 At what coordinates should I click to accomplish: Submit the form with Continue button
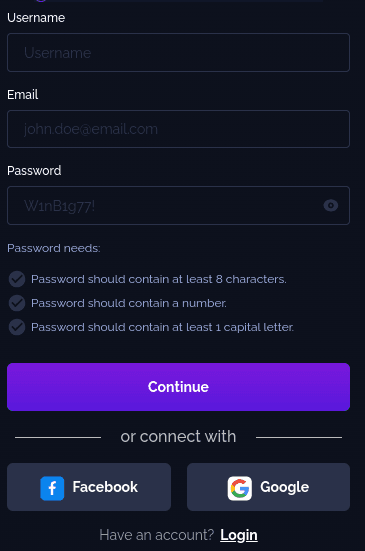[x=178, y=387]
